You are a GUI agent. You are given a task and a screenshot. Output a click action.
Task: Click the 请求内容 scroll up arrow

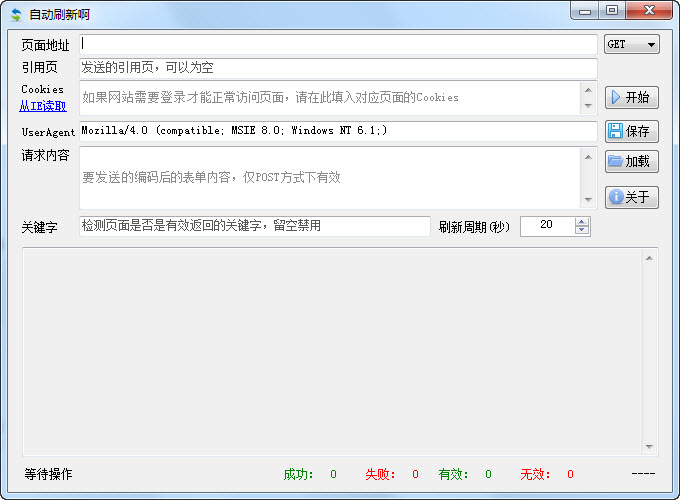(588, 157)
